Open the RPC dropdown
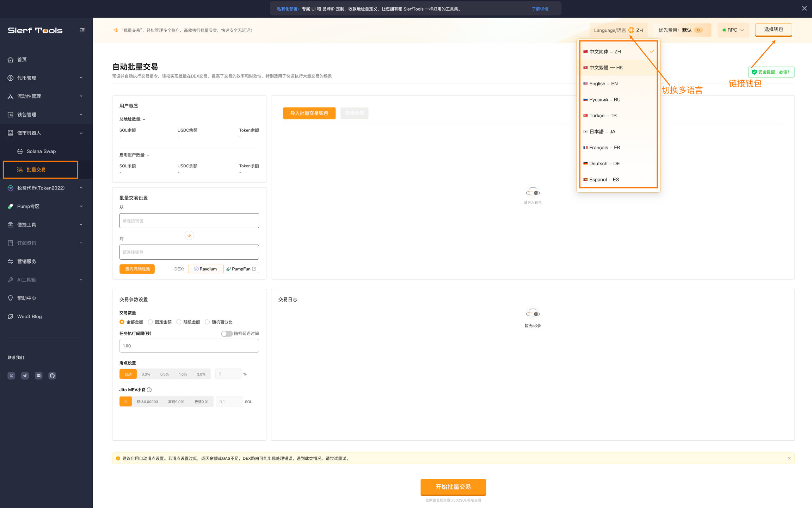Viewport: 812px width, 508px height. 733,30
